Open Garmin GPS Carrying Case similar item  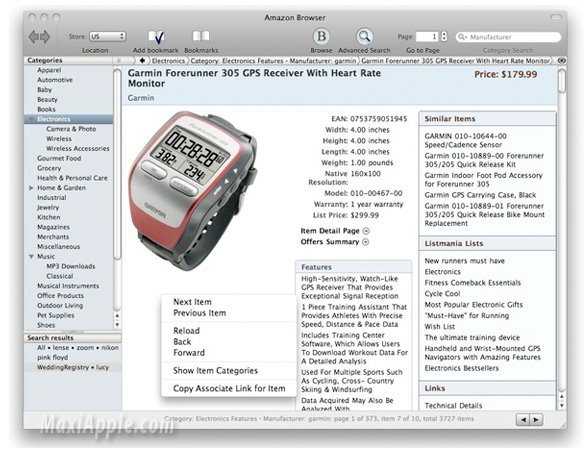pyautogui.click(x=480, y=195)
